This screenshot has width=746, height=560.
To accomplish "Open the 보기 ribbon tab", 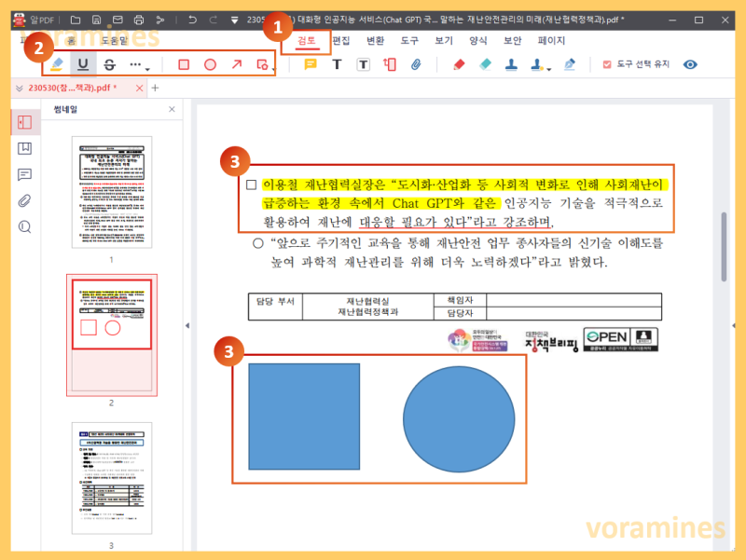I will tap(444, 41).
